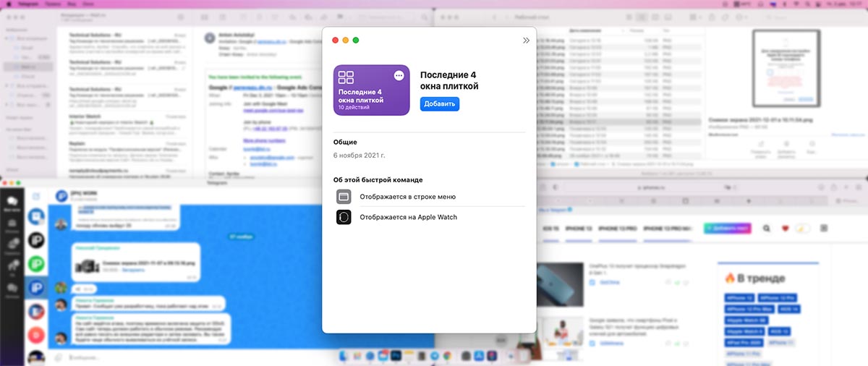This screenshot has width=868, height=366.
Task: Click the '10 действий' label on the card
Action: click(x=354, y=108)
